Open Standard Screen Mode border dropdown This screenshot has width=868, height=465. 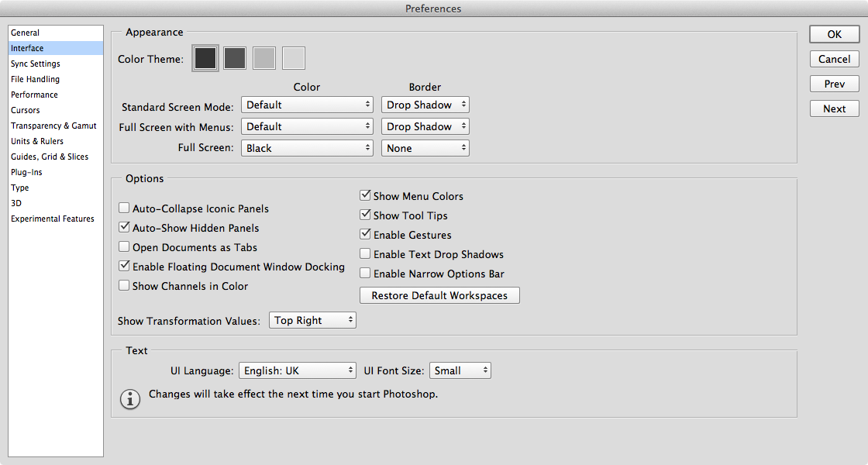pyautogui.click(x=425, y=105)
